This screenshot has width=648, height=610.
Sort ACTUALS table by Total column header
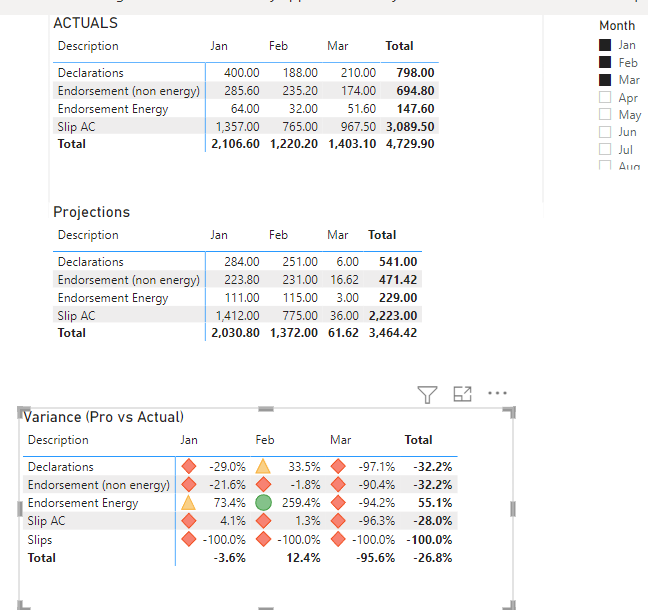(x=399, y=46)
